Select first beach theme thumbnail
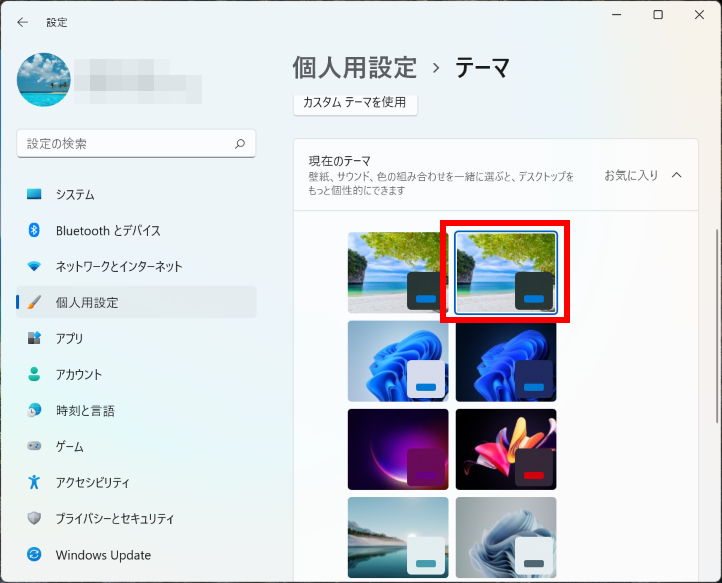This screenshot has width=722, height=583. click(x=398, y=272)
